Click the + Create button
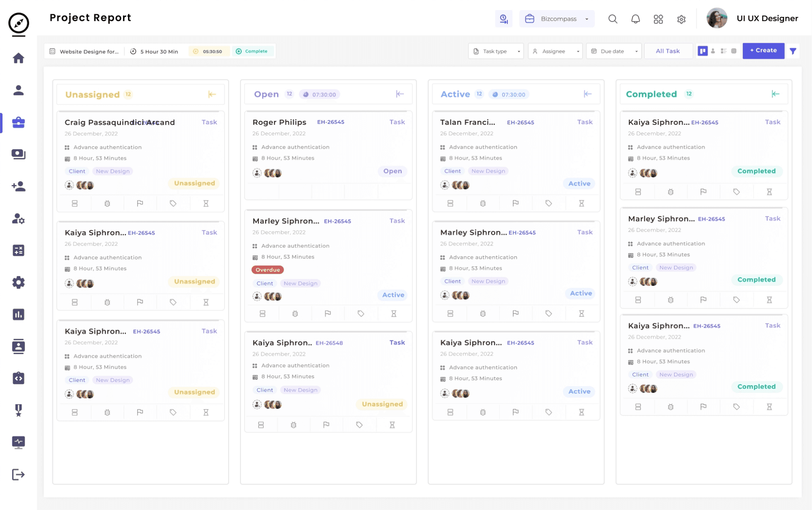Image resolution: width=812 pixels, height=510 pixels. click(x=763, y=51)
